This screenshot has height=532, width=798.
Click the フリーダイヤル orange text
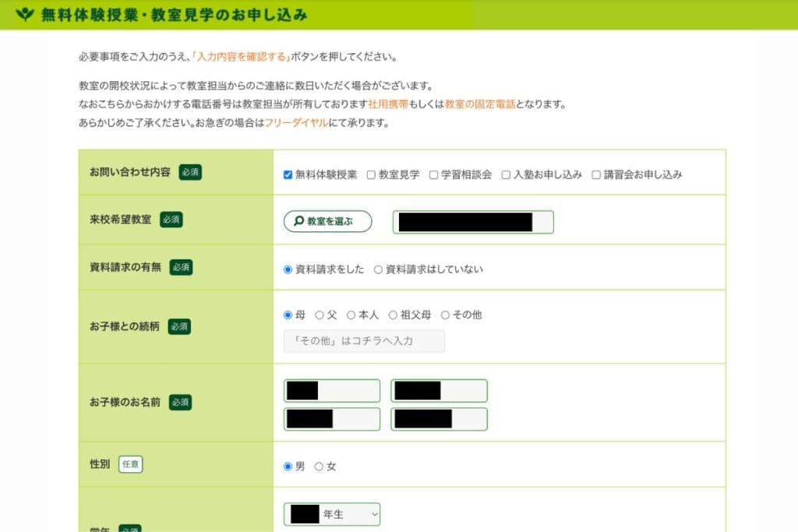tap(296, 122)
